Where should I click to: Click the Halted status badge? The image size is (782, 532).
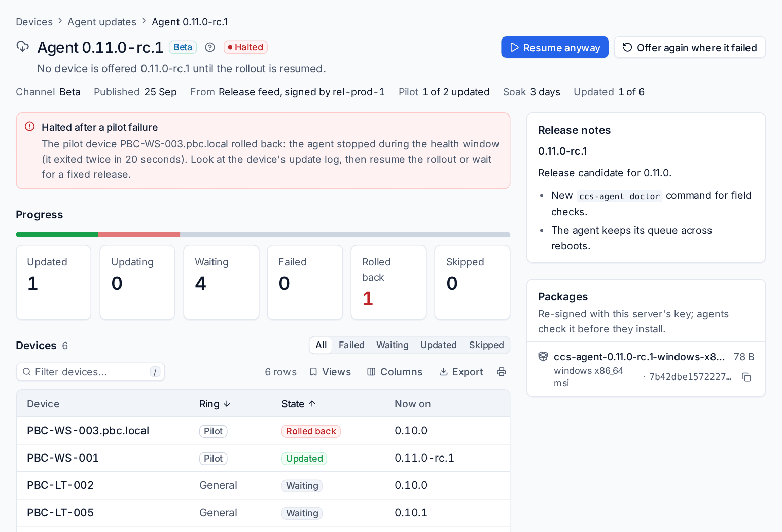(x=245, y=47)
